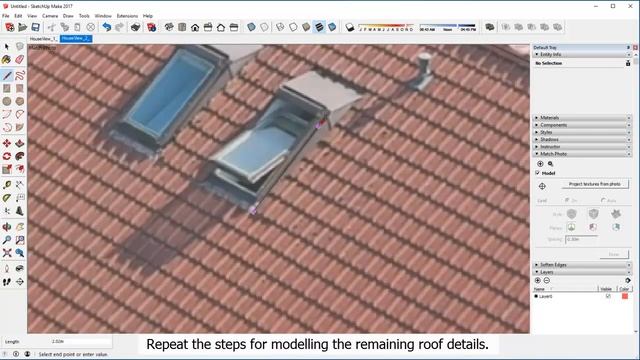
Task: Click the Length measurement box
Action: [x=81, y=341]
